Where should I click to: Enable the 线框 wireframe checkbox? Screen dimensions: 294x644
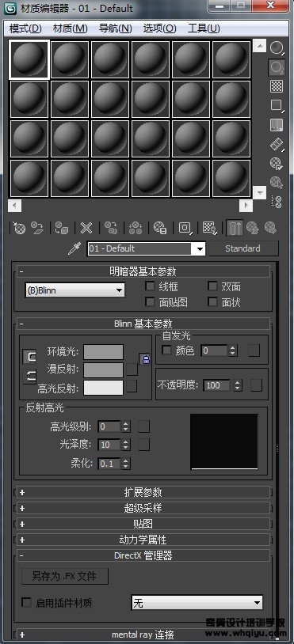(x=151, y=286)
